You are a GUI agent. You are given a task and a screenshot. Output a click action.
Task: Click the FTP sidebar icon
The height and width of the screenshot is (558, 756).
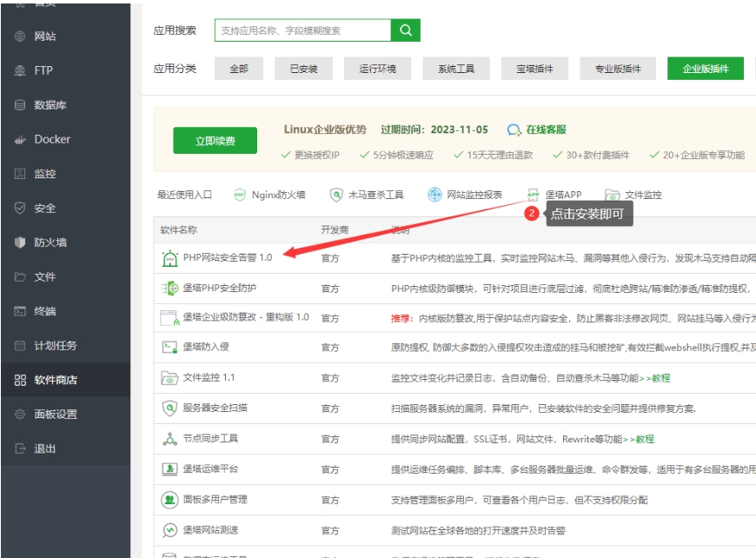[20, 70]
